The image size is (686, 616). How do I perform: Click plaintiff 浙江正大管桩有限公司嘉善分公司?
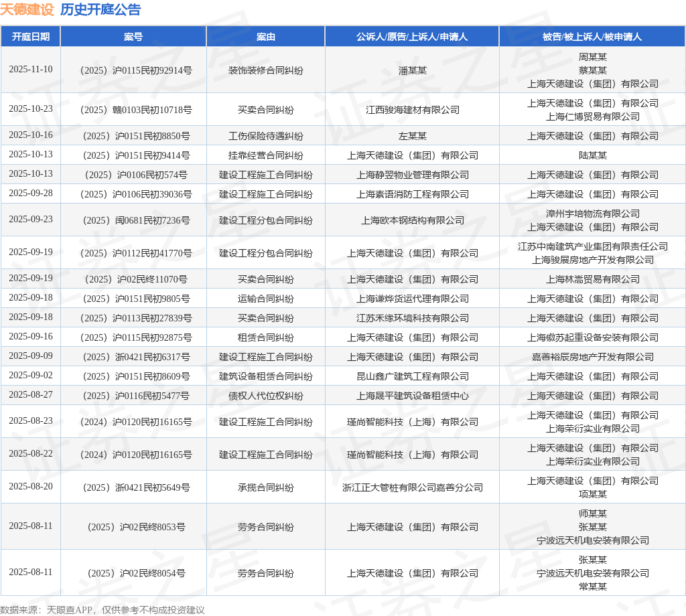pos(412,487)
